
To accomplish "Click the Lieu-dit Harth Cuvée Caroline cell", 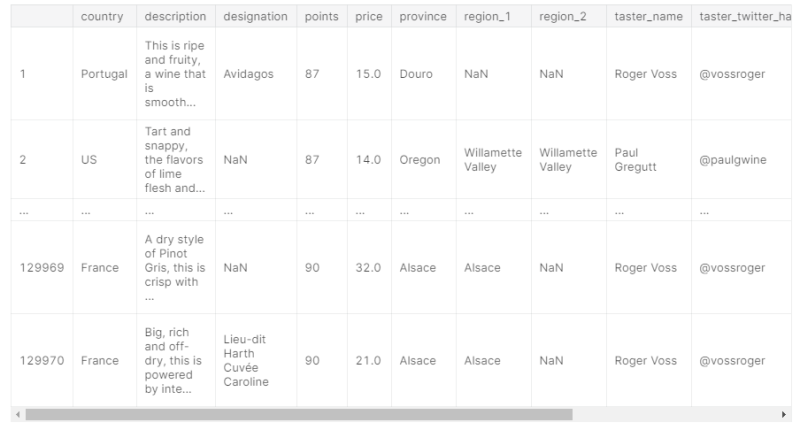I will pyautogui.click(x=246, y=361).
